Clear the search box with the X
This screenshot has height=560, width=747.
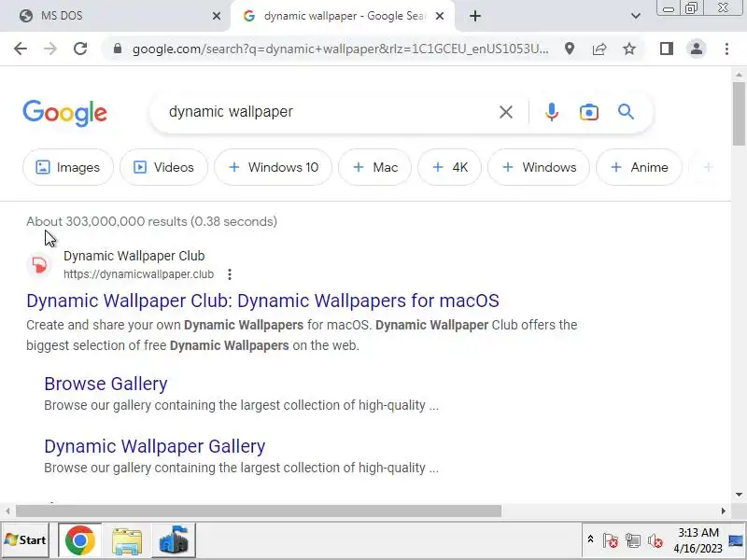click(x=506, y=112)
